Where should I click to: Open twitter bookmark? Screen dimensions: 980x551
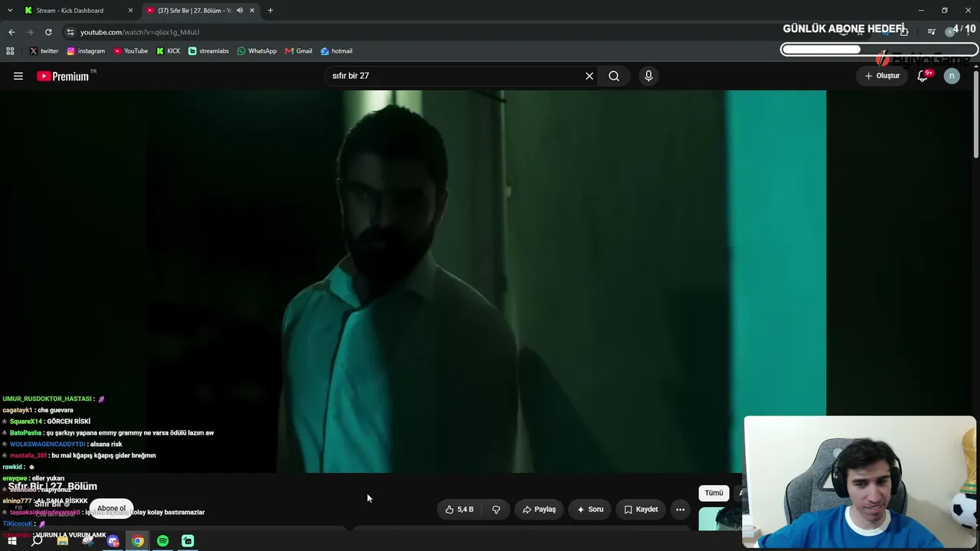pos(44,51)
